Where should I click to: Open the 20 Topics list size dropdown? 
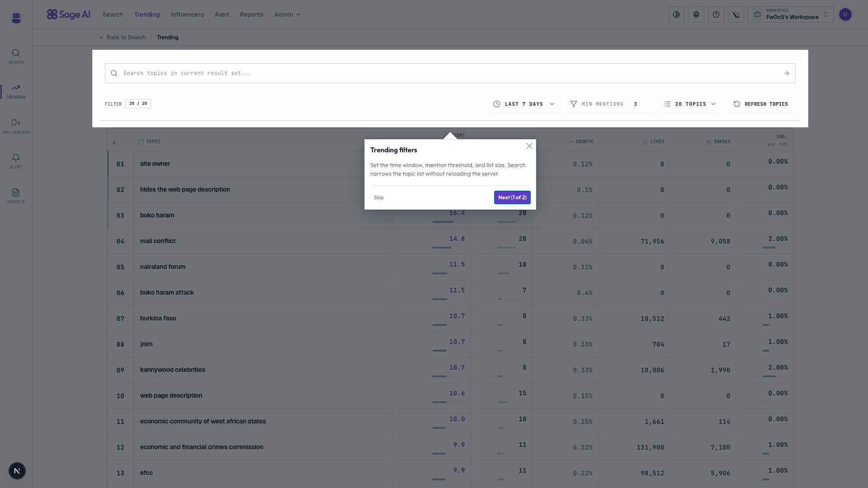pyautogui.click(x=690, y=104)
